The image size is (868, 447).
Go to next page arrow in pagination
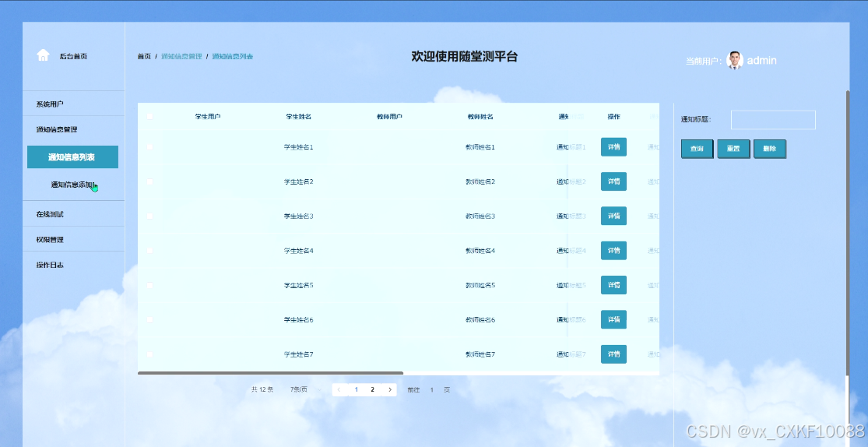(390, 390)
